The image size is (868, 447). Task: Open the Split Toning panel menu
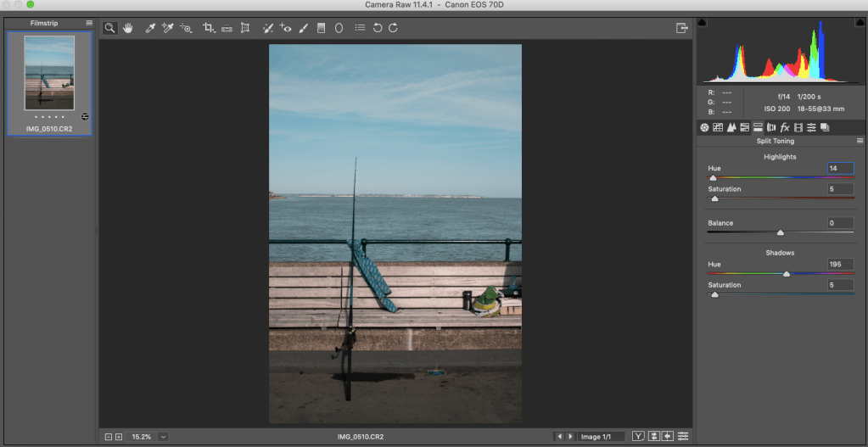(860, 141)
